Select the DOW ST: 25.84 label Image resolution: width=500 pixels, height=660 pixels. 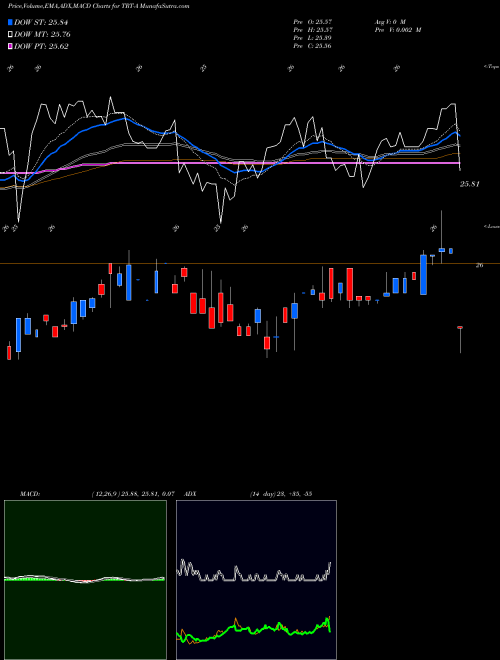(x=41, y=22)
